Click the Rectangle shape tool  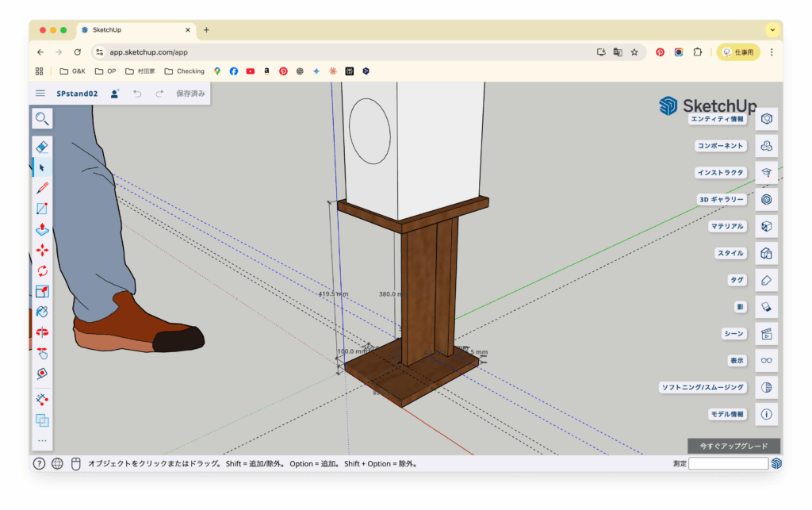(42, 209)
